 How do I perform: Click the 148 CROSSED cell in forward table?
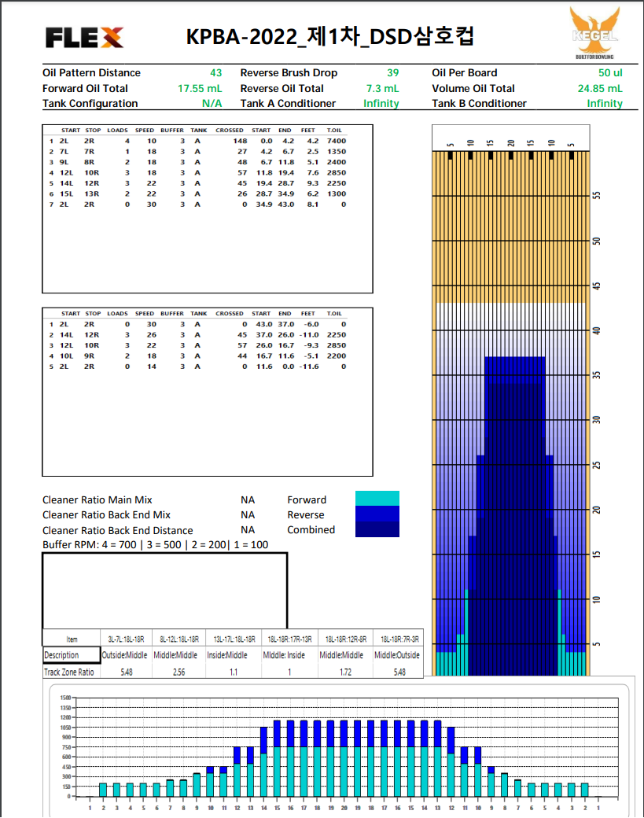point(240,141)
